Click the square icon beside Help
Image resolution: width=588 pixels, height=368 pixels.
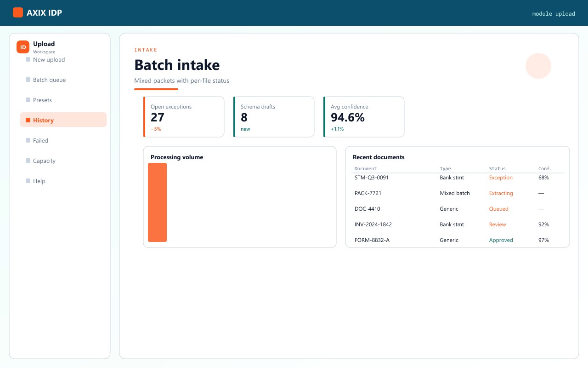tap(28, 181)
